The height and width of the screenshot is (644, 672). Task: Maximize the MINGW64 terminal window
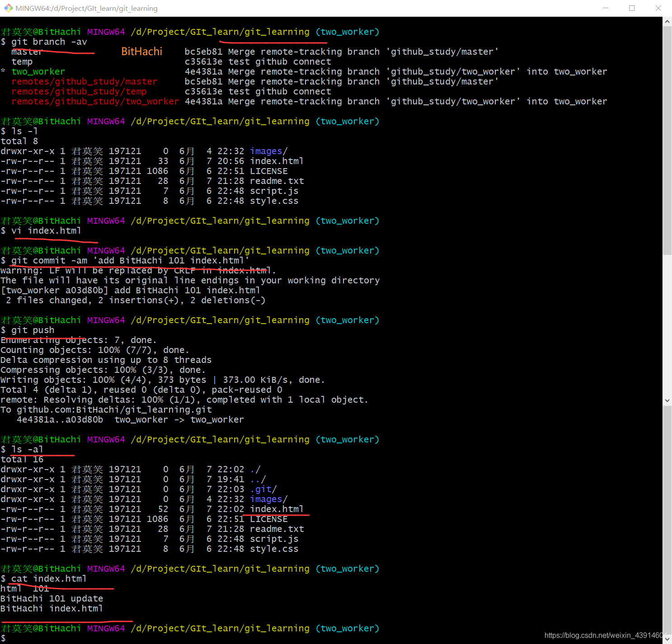[x=632, y=8]
